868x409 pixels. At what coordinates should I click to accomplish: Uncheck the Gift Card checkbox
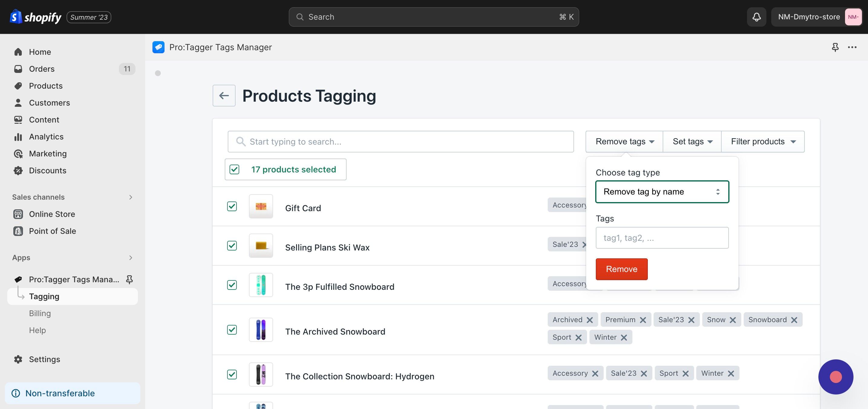click(x=232, y=206)
